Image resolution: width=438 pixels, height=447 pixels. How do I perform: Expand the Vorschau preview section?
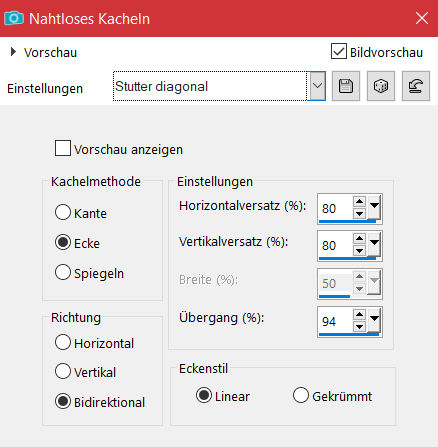13,52
